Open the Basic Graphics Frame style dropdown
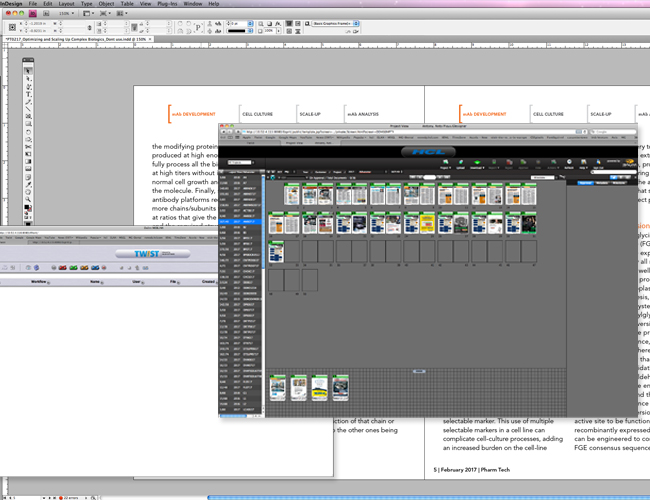 coord(356,24)
